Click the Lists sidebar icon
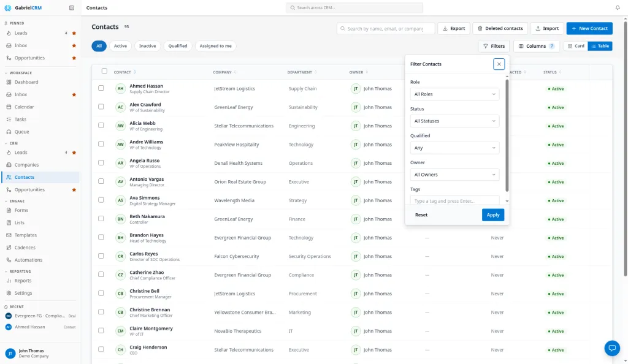This screenshot has width=628, height=364. [9, 222]
